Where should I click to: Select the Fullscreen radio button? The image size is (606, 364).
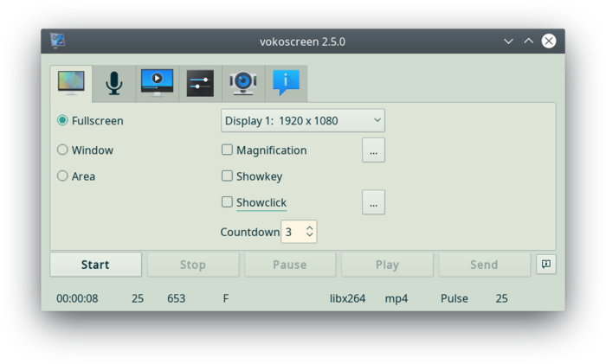62,120
